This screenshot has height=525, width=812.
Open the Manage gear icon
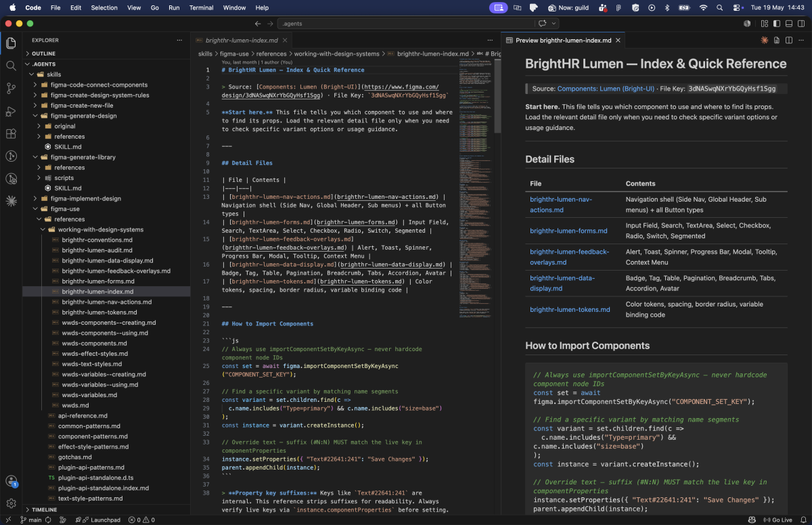pyautogui.click(x=11, y=503)
